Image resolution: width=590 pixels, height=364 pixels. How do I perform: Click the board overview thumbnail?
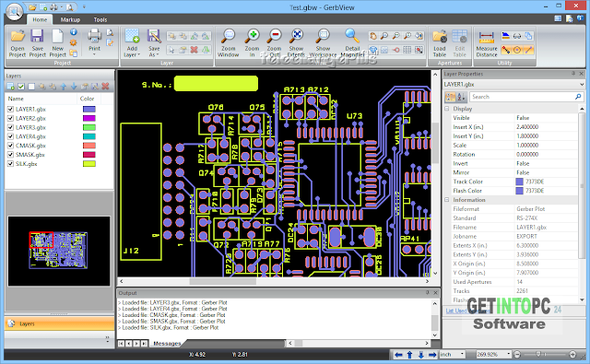[x=59, y=251]
